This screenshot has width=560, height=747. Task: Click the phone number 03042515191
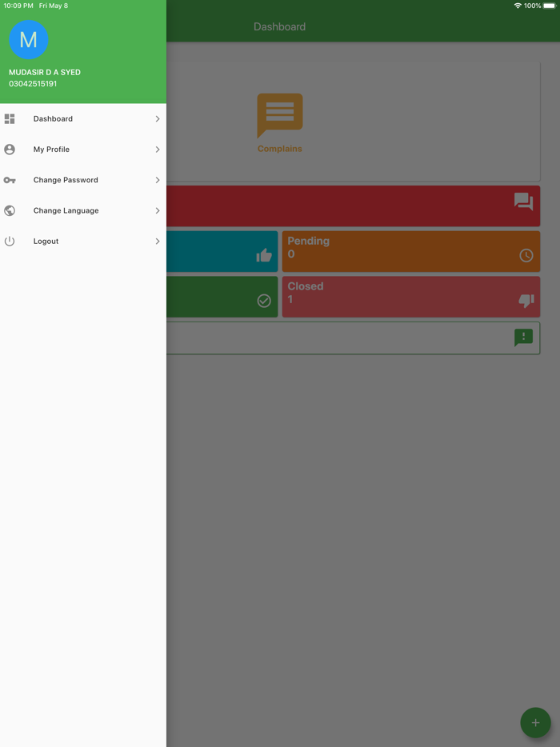33,84
